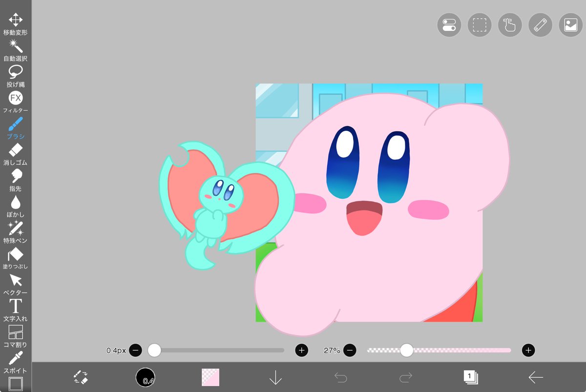Open the dashed-square selection area menu
The width and height of the screenshot is (586, 392).
pyautogui.click(x=480, y=25)
